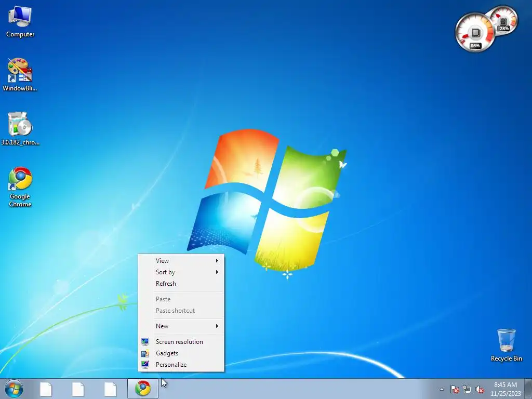Open the Sort by submenu
Viewport: 532px width, 399px height.
pyautogui.click(x=181, y=272)
